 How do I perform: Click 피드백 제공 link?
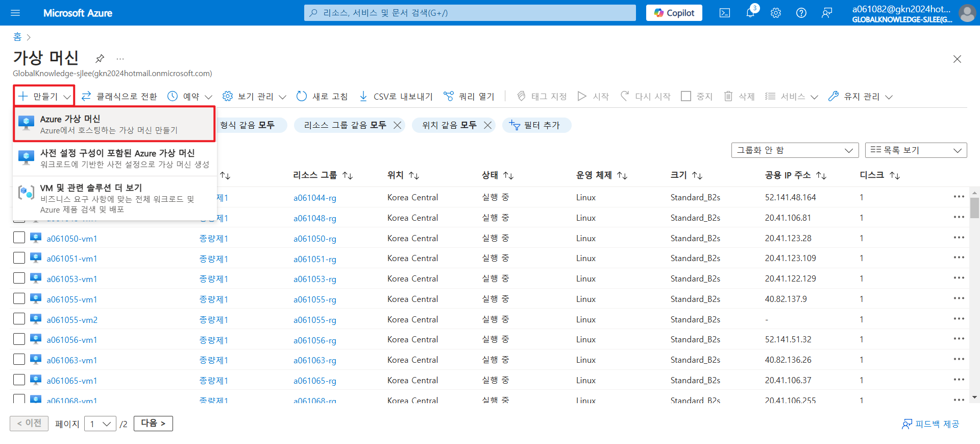coord(930,424)
